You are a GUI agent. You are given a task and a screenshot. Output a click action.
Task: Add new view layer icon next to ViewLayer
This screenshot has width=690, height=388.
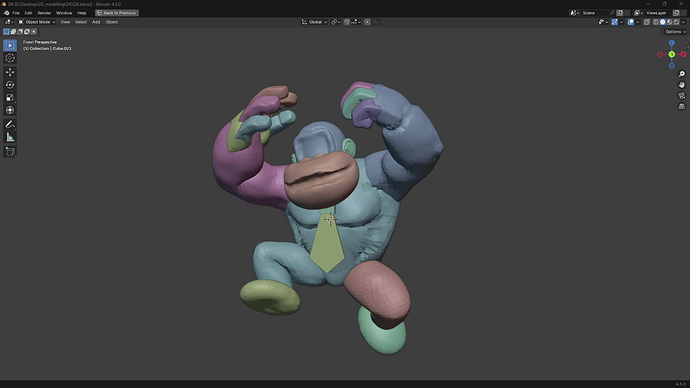pos(677,13)
